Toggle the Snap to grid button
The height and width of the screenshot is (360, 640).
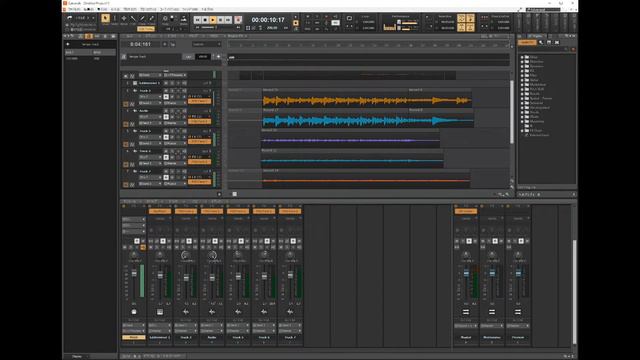(x=165, y=19)
